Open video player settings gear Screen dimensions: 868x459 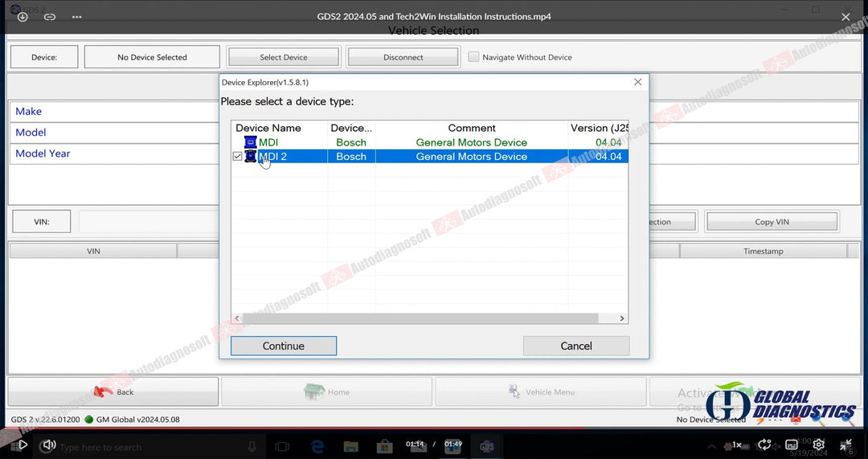point(819,445)
